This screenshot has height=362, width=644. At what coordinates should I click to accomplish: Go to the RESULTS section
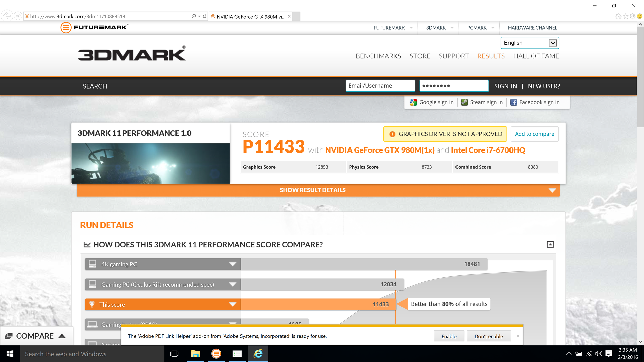click(x=491, y=56)
